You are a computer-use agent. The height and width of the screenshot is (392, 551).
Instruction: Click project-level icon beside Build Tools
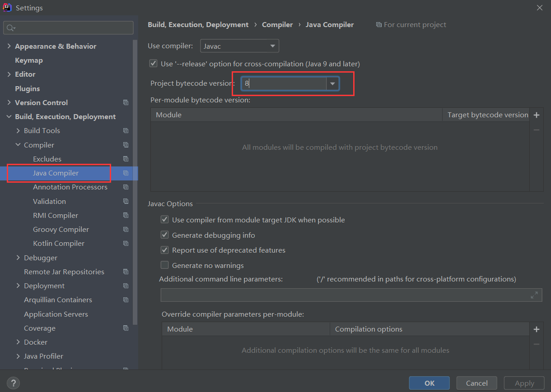tap(126, 131)
